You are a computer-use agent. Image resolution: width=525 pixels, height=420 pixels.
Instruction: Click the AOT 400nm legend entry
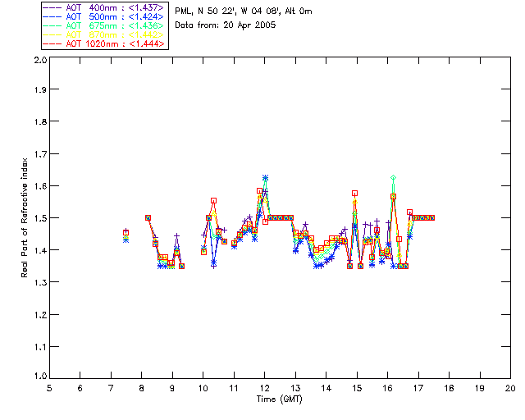(x=104, y=7)
